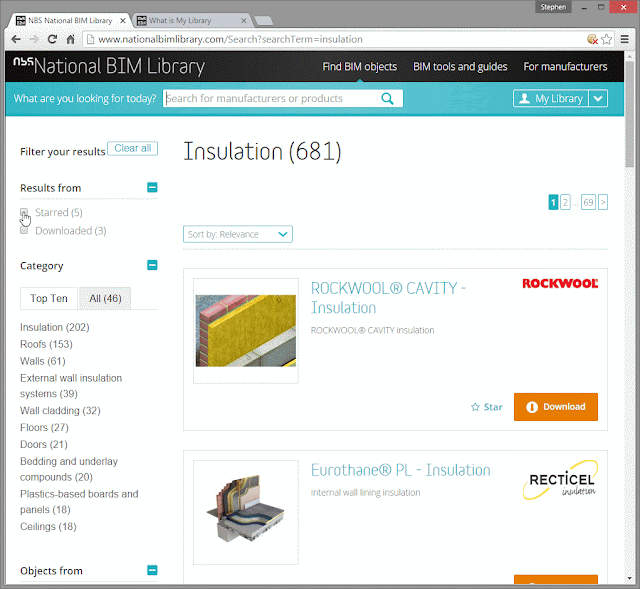The height and width of the screenshot is (589, 640).
Task: Click the search magnifier icon
Action: click(x=387, y=98)
